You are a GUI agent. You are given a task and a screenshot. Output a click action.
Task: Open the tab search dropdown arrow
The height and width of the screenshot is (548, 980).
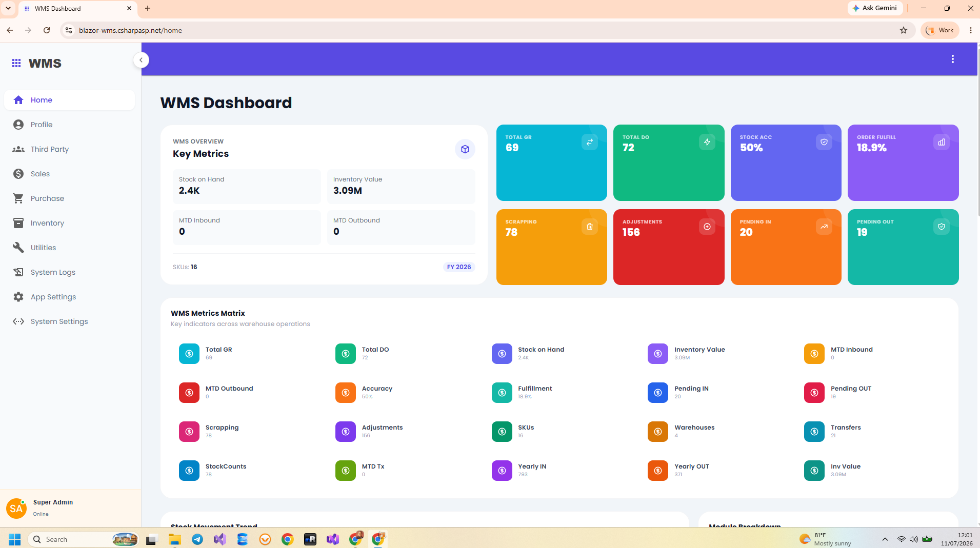[x=8, y=8]
